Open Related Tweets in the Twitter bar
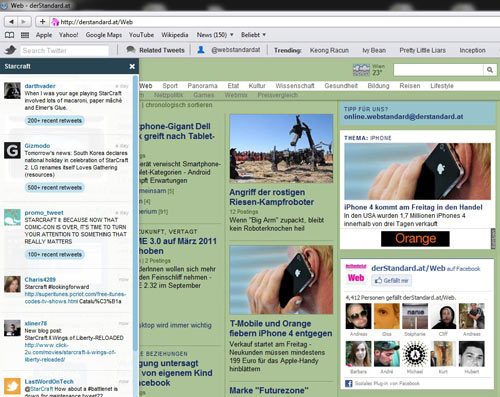 pos(162,50)
